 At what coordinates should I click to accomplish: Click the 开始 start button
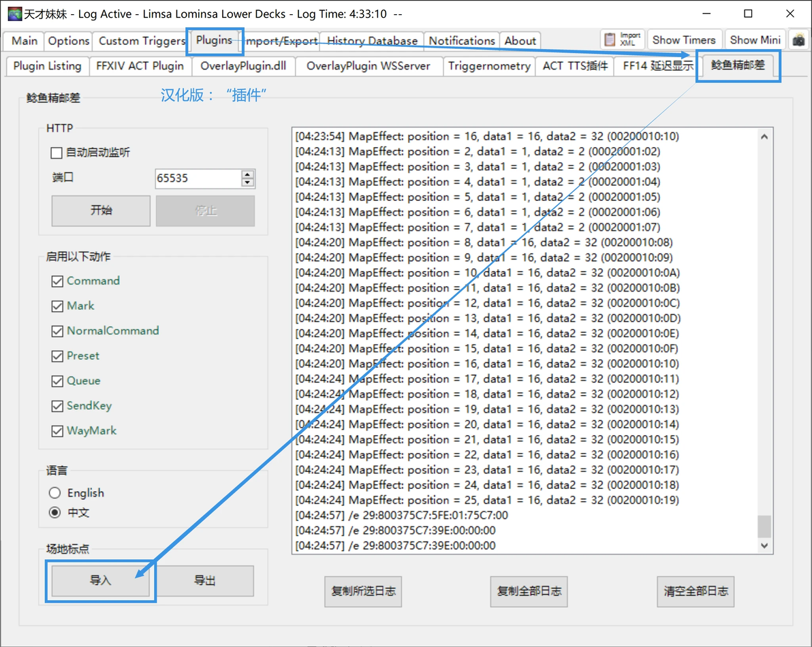[101, 210]
